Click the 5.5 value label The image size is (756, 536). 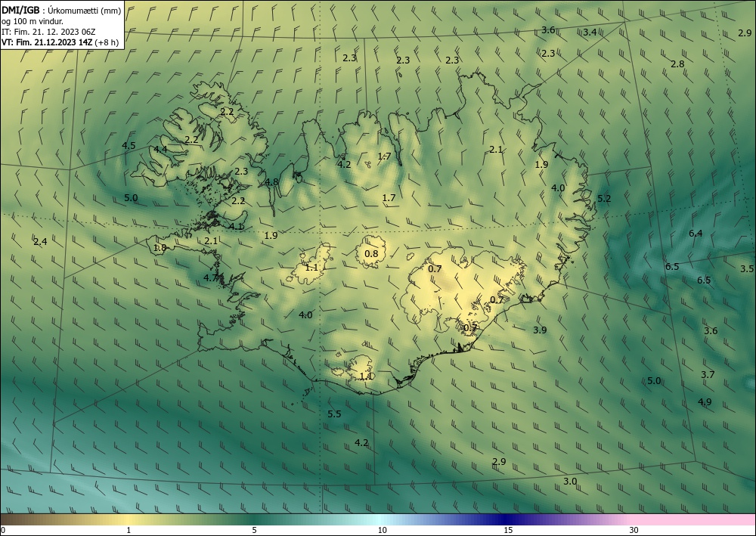334,414
